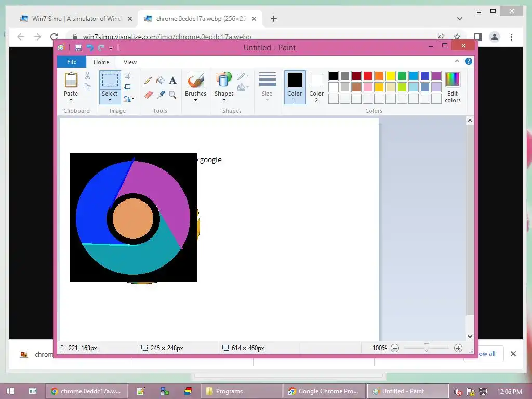
Task: Pick the red color swatch
Action: tap(368, 76)
